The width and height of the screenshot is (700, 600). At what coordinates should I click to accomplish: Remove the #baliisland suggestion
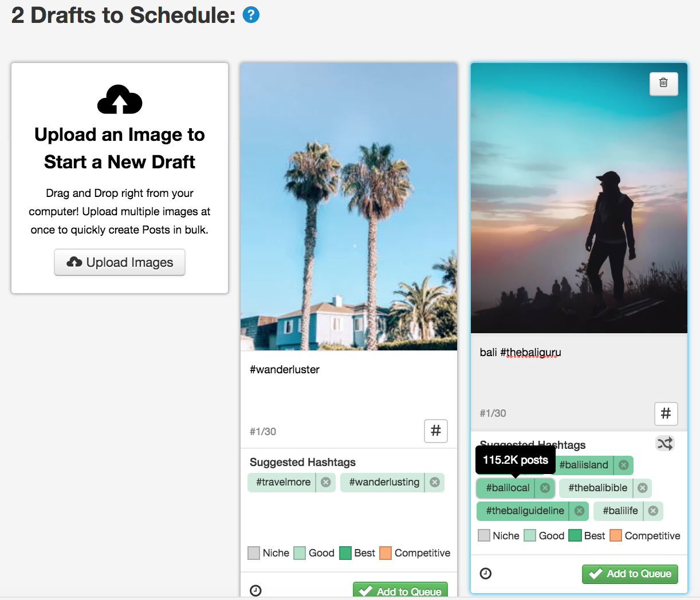point(624,465)
